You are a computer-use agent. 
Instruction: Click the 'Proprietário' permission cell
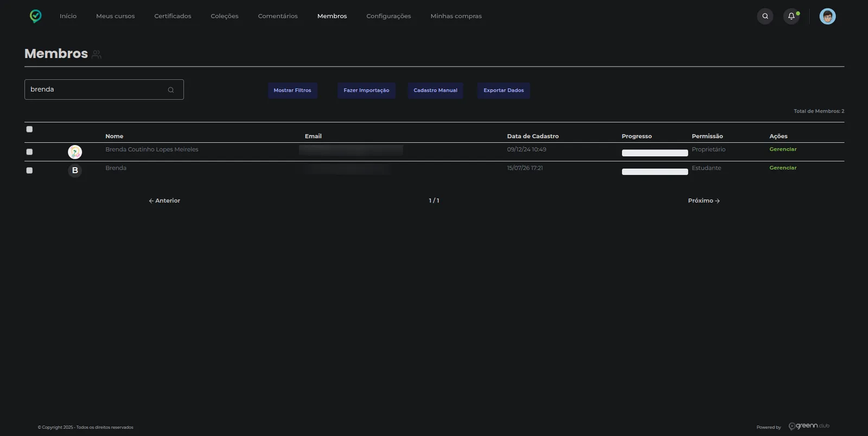(709, 149)
